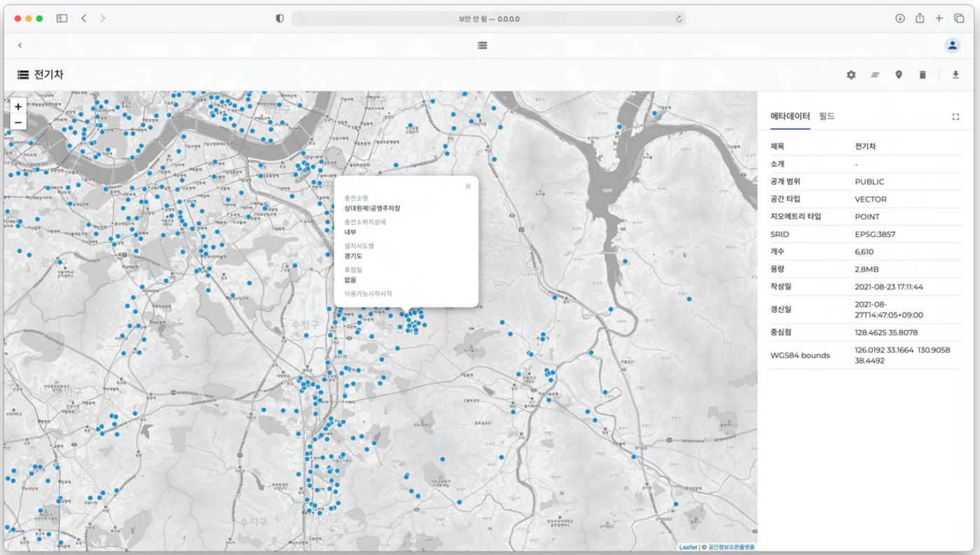Open the Leaflet attribution link
The image size is (980, 555).
(688, 547)
